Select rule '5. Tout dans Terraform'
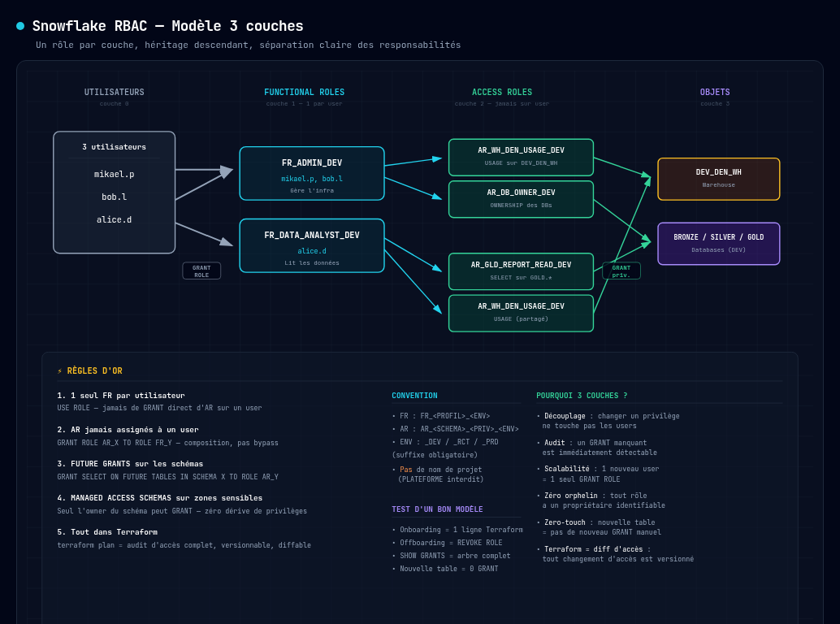Viewport: 840px width, 624px height. click(x=107, y=532)
